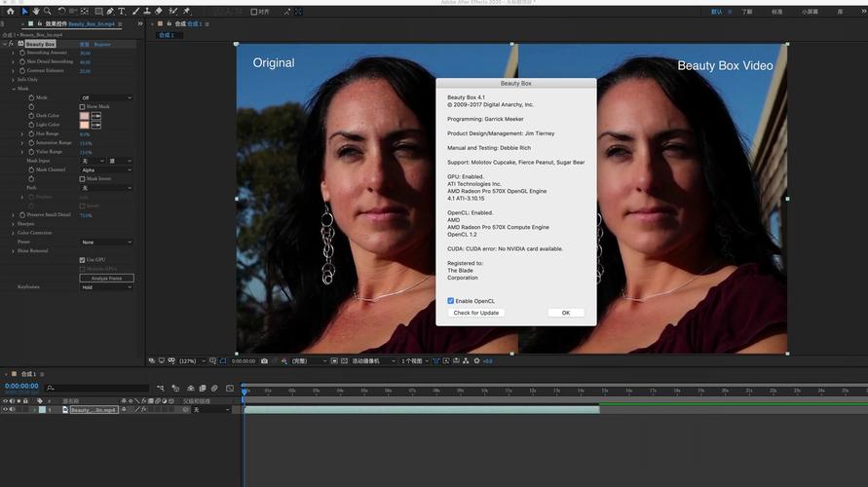Open Effect Controls panel tab
868x487 pixels.
click(80, 23)
